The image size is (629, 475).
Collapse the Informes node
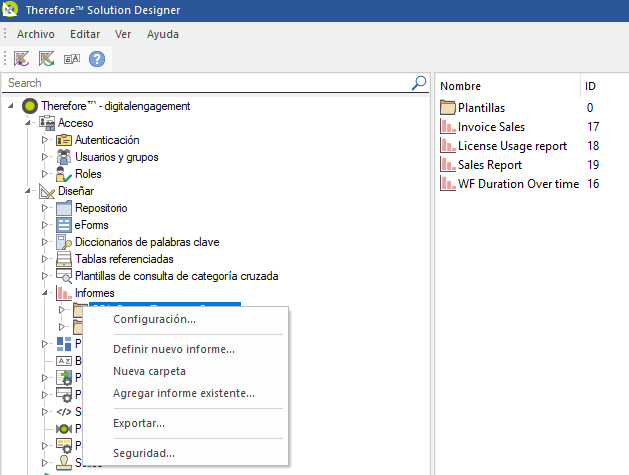click(45, 293)
